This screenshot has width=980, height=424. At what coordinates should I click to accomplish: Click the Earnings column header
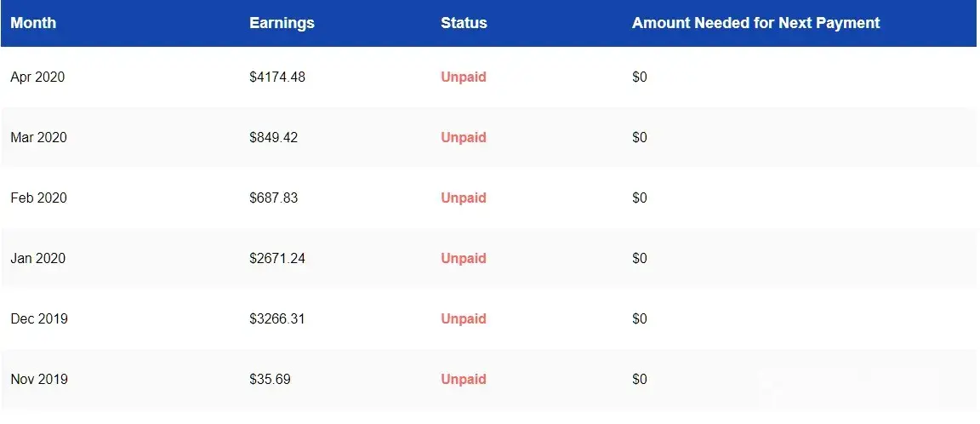click(282, 23)
